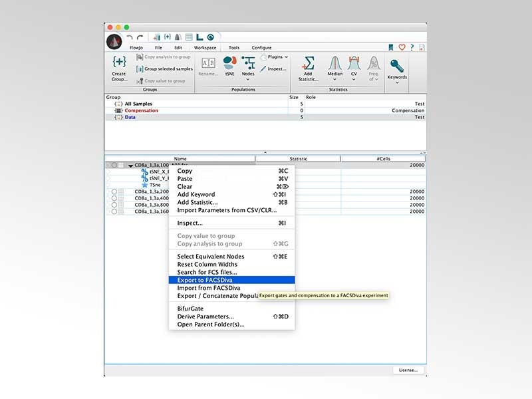The width and height of the screenshot is (532, 399).
Task: Click the Statistic column header
Action: (298, 159)
